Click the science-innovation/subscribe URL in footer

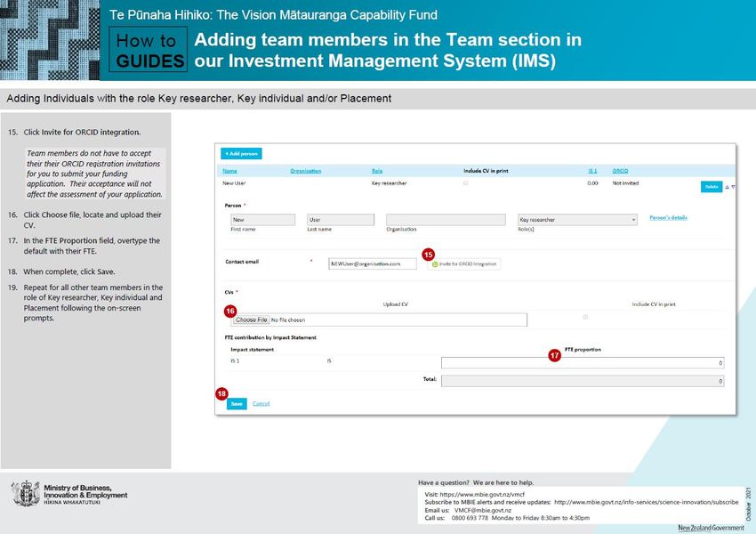coord(646,502)
